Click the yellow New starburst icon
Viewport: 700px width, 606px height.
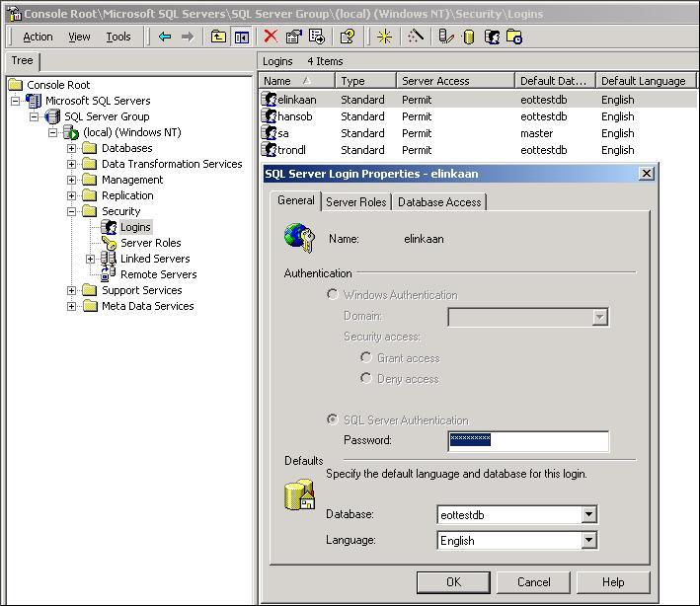point(384,37)
